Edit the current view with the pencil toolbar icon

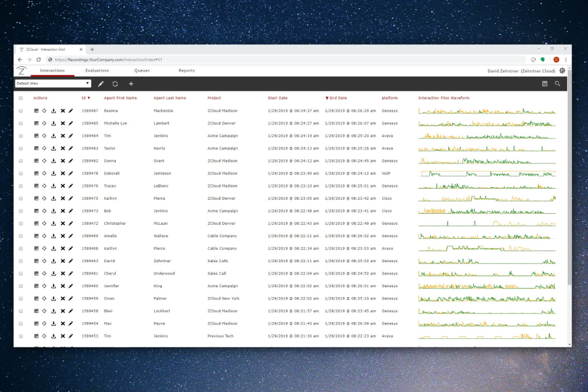click(x=100, y=84)
